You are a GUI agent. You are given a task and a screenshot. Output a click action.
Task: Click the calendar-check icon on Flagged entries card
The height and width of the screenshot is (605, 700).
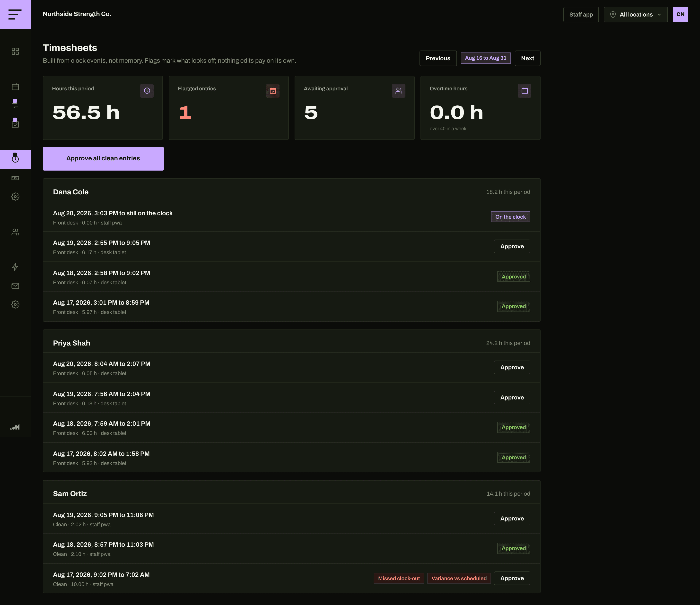pyautogui.click(x=273, y=91)
